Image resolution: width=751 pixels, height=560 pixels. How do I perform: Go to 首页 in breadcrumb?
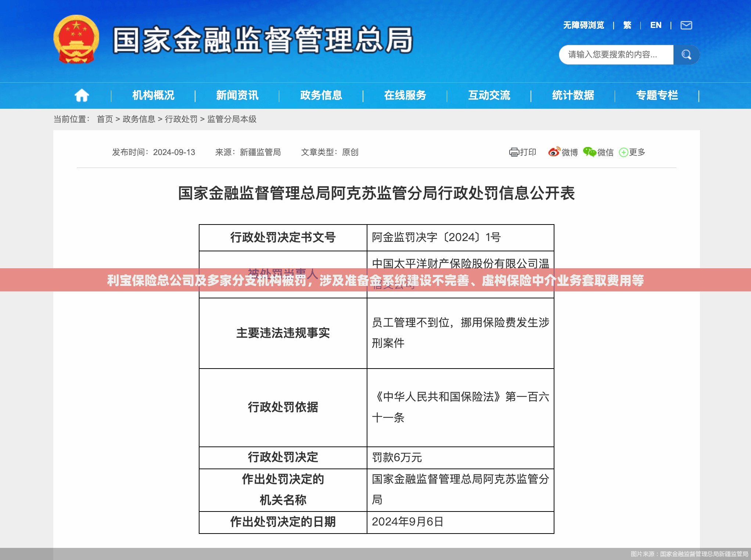105,119
